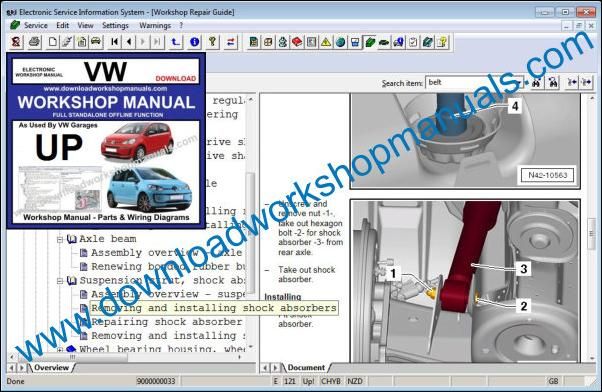Click the dark green car silhouette icon
The width and height of the screenshot is (602, 392).
[384, 42]
